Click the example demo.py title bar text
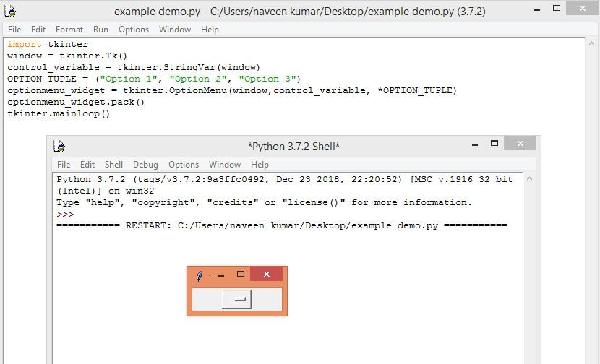 pyautogui.click(x=299, y=12)
